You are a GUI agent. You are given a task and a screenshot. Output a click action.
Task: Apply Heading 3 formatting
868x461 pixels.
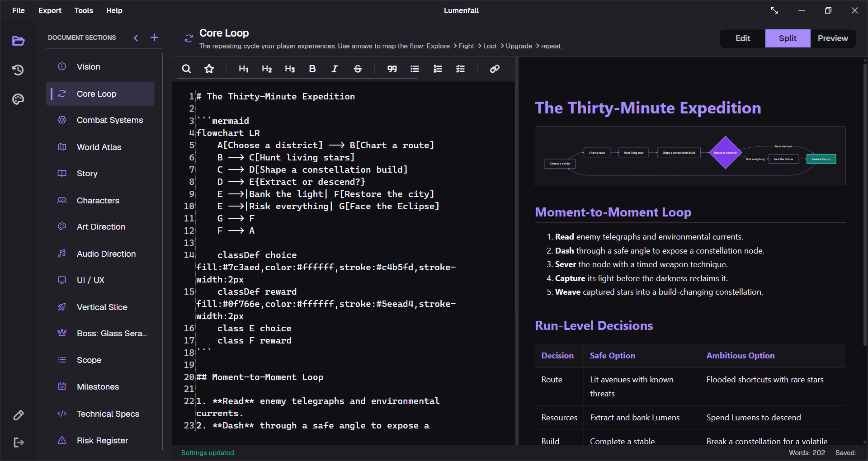click(290, 69)
